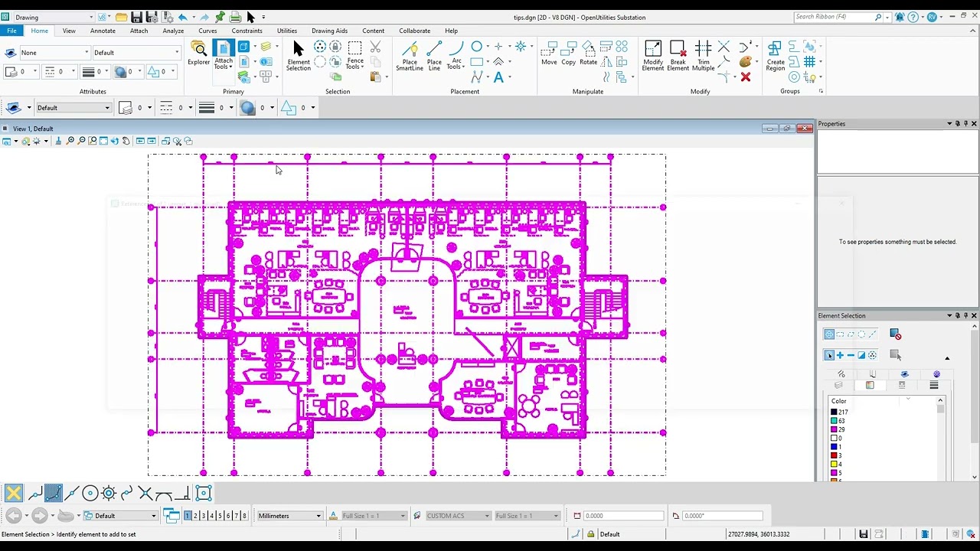Click Update View brush icon in view toolbar
The height and width of the screenshot is (551, 980).
coord(57,141)
